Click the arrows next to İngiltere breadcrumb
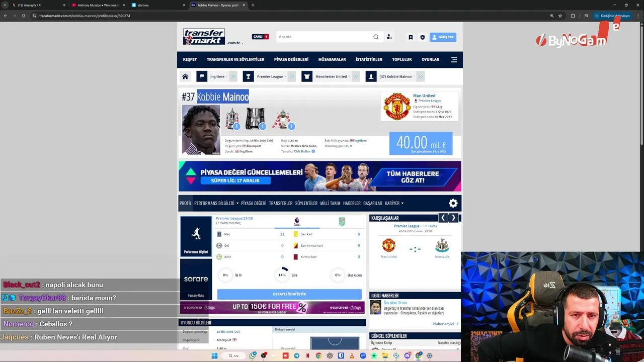The image size is (644, 362). click(234, 76)
